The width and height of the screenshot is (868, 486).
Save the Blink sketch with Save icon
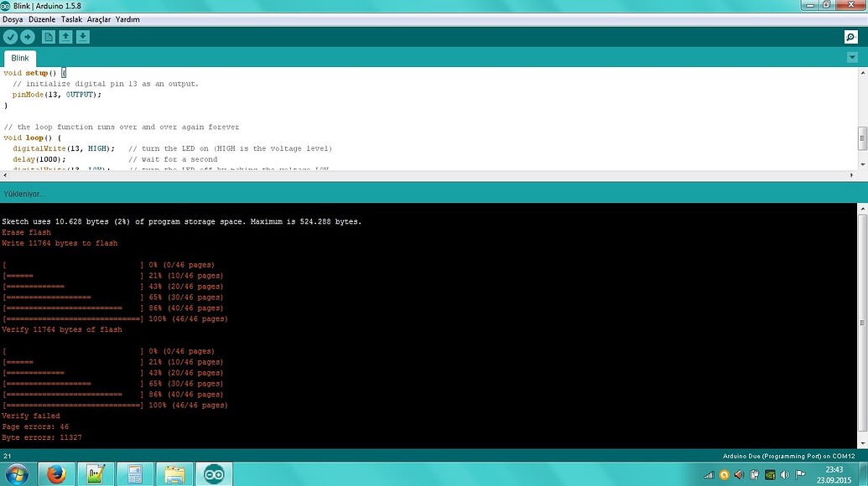tap(81, 36)
